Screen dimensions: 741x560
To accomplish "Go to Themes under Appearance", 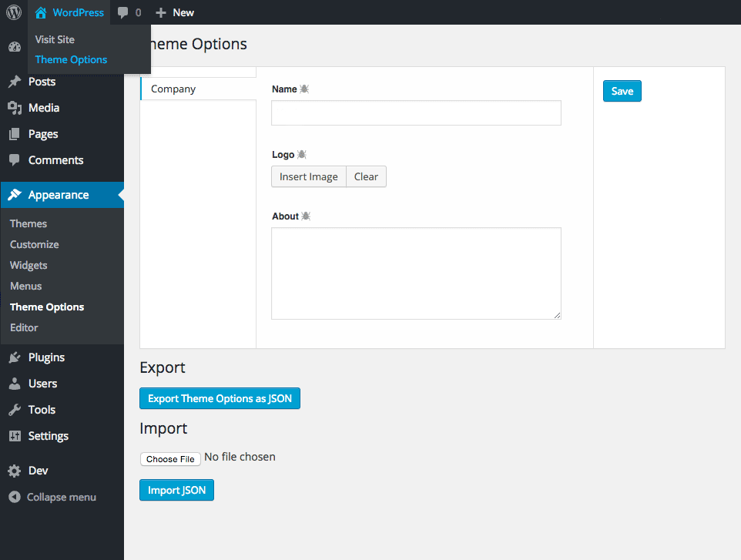I will [28, 223].
